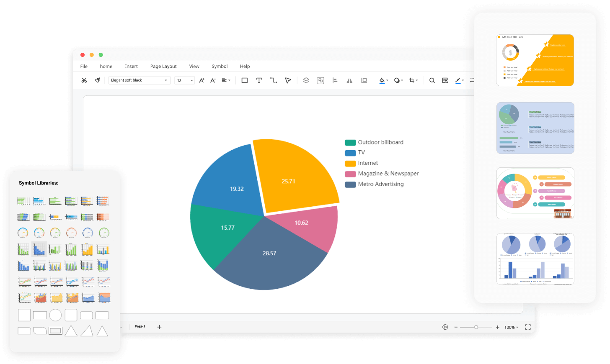This screenshot has width=610, height=364.
Task: Open the colorful donut chart template thumbnail
Action: tap(535, 193)
